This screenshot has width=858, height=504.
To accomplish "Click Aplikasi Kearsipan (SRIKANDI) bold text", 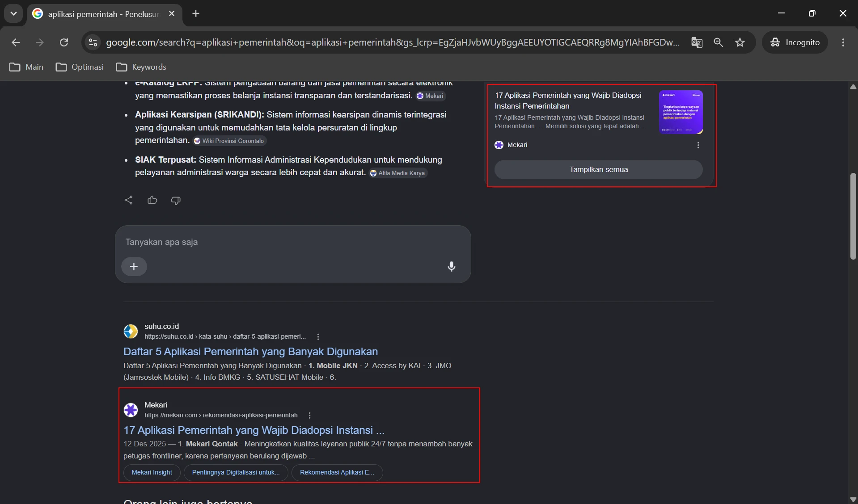I will point(199,115).
